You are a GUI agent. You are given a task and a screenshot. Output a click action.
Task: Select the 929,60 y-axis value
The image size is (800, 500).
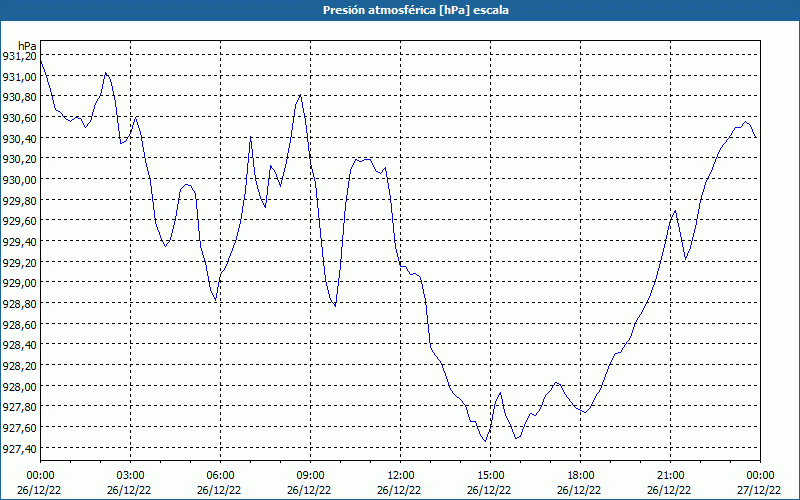click(x=19, y=221)
